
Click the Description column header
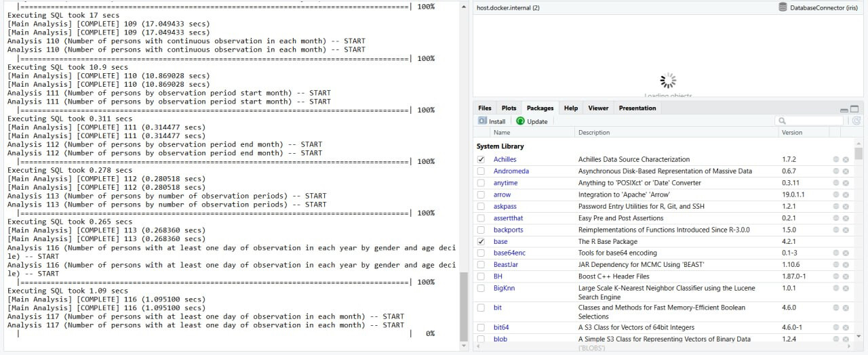click(x=594, y=133)
